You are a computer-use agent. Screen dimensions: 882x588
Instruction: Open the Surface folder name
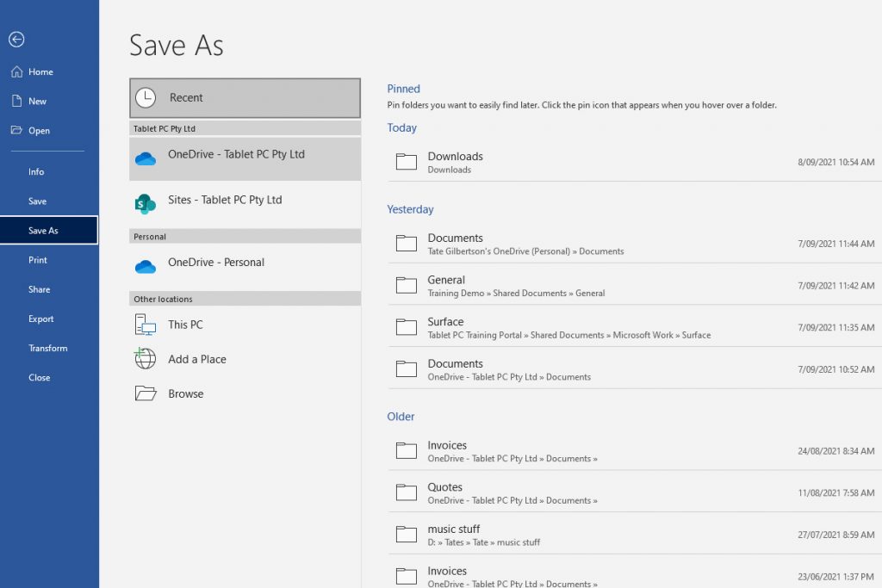point(445,321)
